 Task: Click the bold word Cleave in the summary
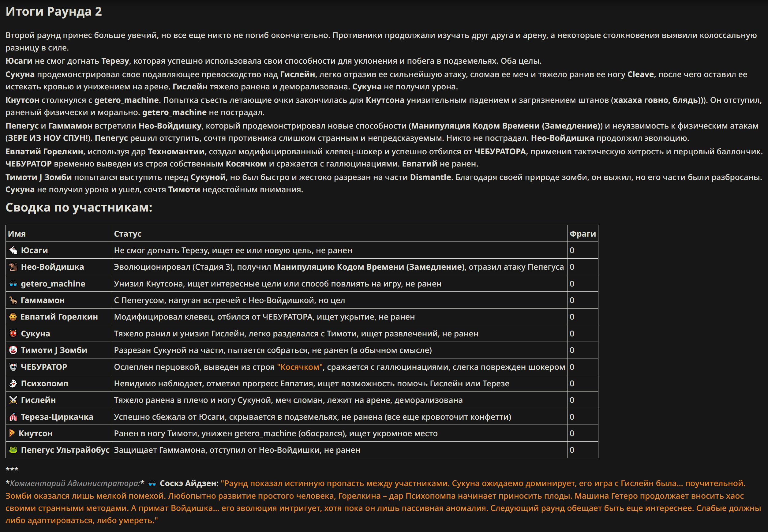pos(641,74)
